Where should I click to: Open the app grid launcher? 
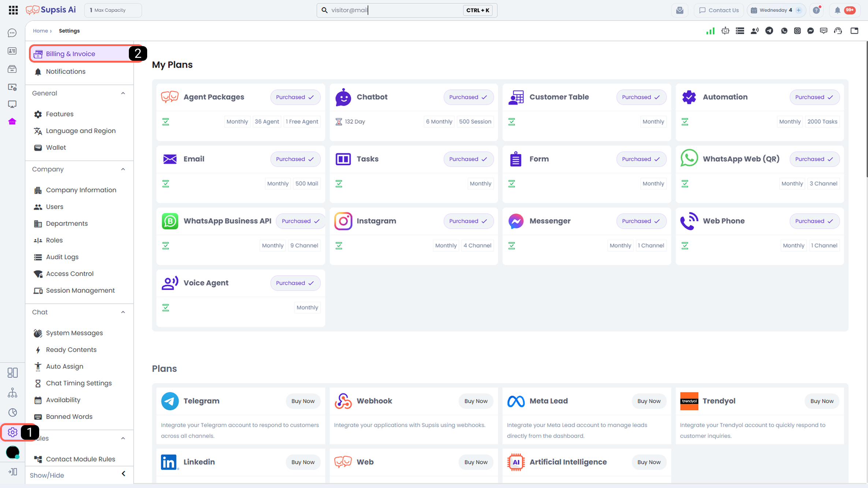coord(13,10)
